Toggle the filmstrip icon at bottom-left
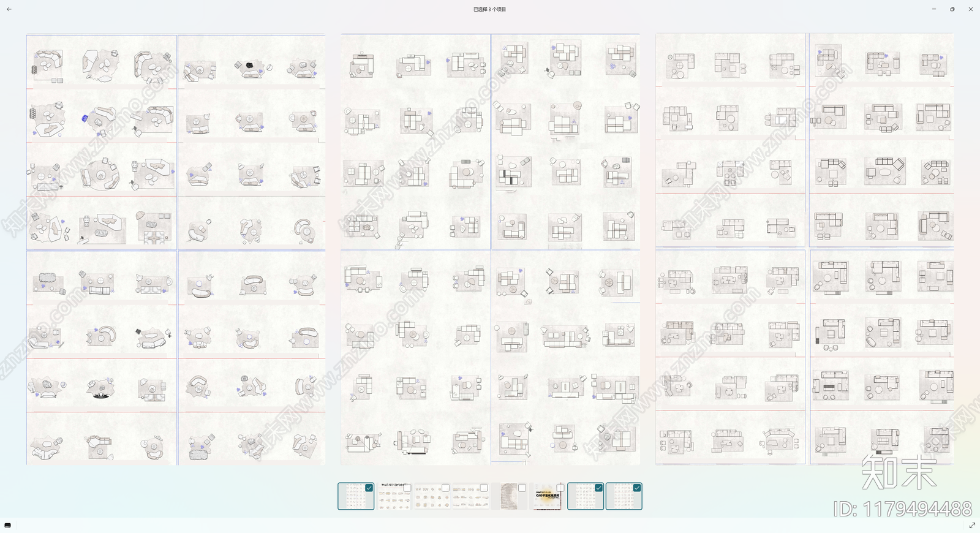Screen dimensions: 980x533 [x=7, y=525]
